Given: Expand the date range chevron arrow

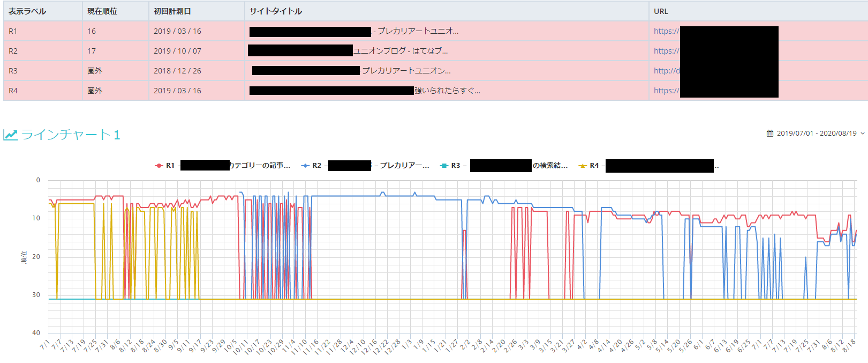Looking at the screenshot, I should [863, 134].
